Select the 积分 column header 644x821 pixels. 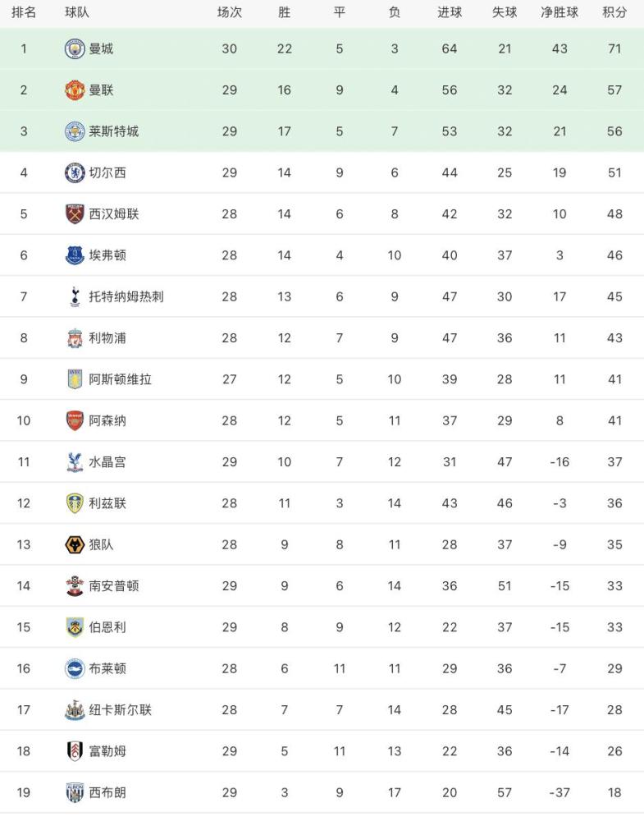614,12
